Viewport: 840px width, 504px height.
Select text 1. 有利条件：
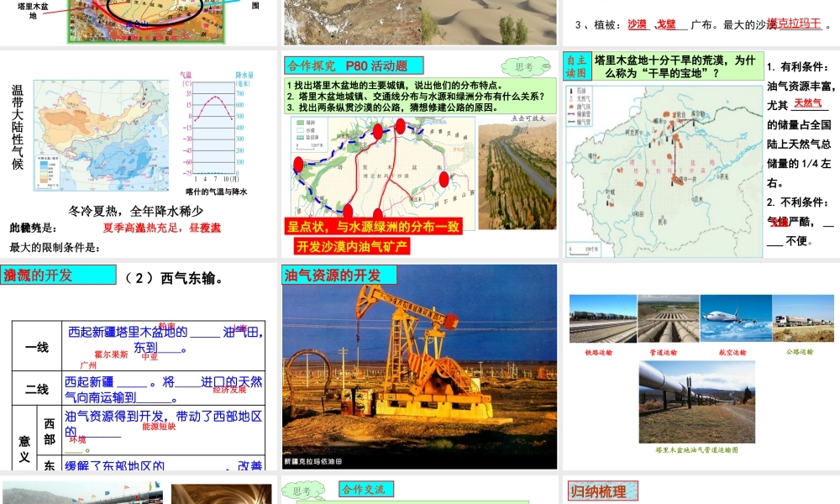tap(796, 67)
